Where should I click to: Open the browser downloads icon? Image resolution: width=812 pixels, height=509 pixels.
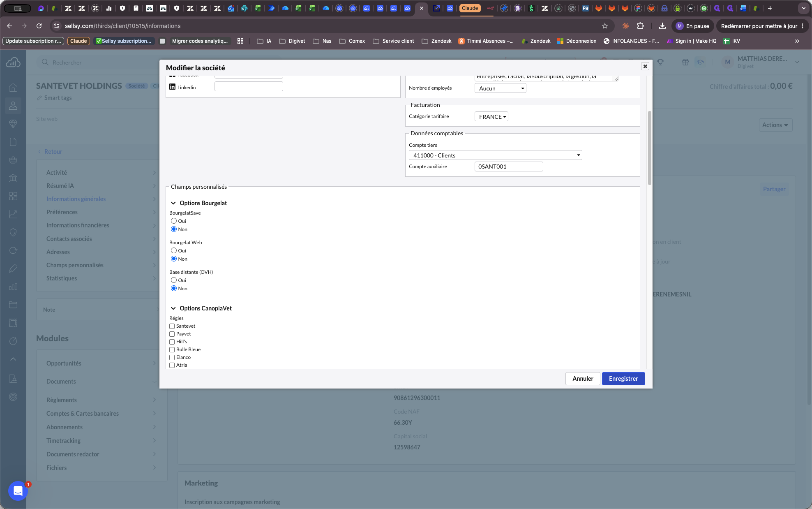(x=662, y=26)
